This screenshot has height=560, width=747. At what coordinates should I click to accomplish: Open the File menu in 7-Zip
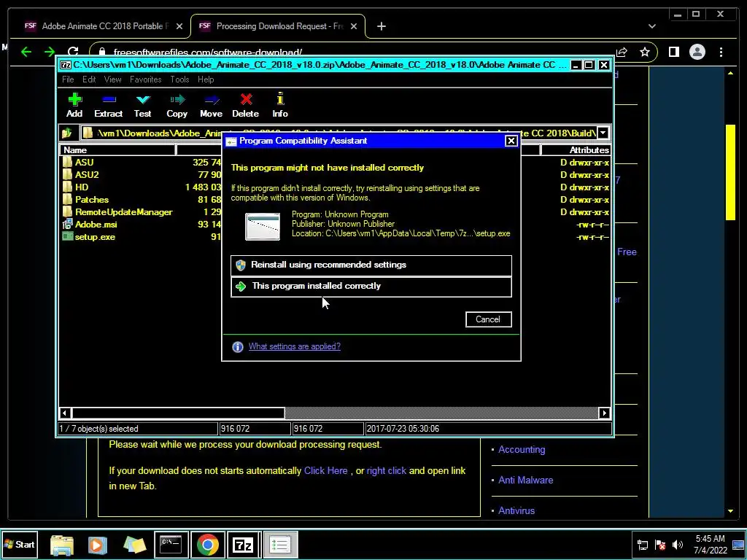pyautogui.click(x=68, y=79)
